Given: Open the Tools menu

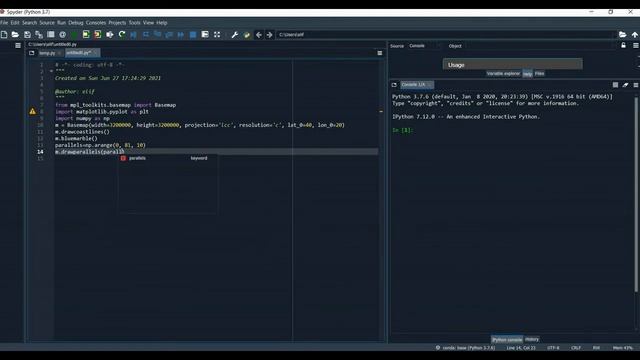Looking at the screenshot, I should (134, 23).
